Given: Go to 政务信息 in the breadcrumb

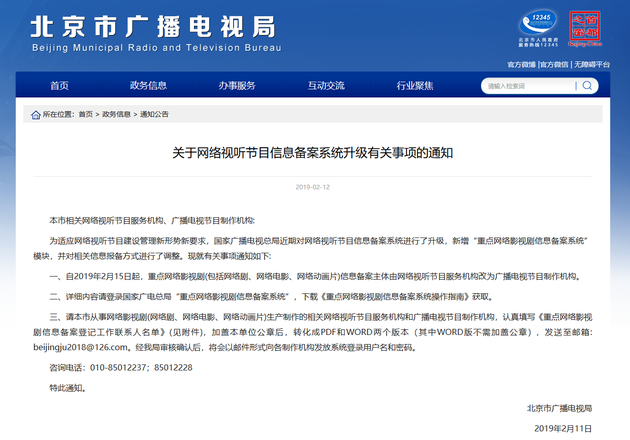Looking at the screenshot, I should click(117, 115).
